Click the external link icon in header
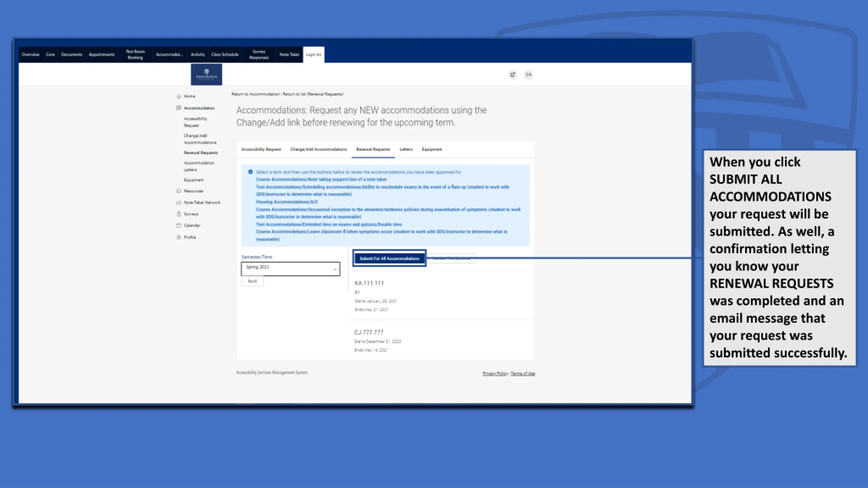This screenshot has height=488, width=868. (x=513, y=75)
